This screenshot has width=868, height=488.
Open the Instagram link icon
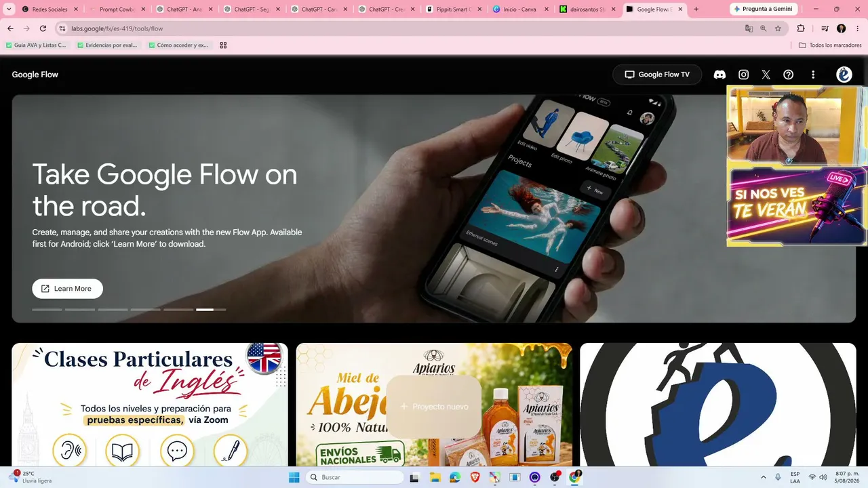(743, 75)
